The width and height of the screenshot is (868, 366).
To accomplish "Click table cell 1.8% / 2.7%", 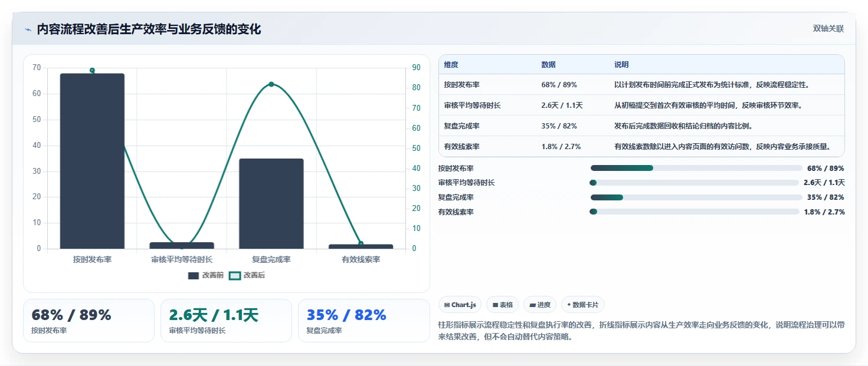I will [561, 147].
